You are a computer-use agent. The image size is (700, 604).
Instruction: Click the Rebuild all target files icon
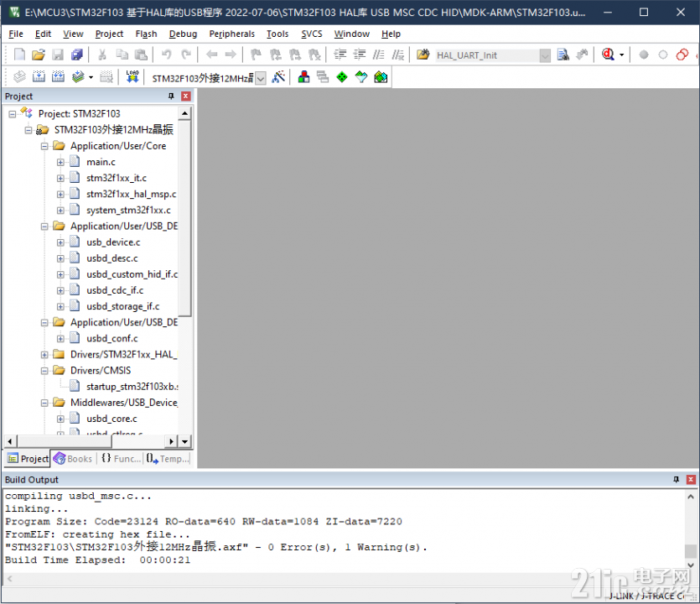coord(58,77)
